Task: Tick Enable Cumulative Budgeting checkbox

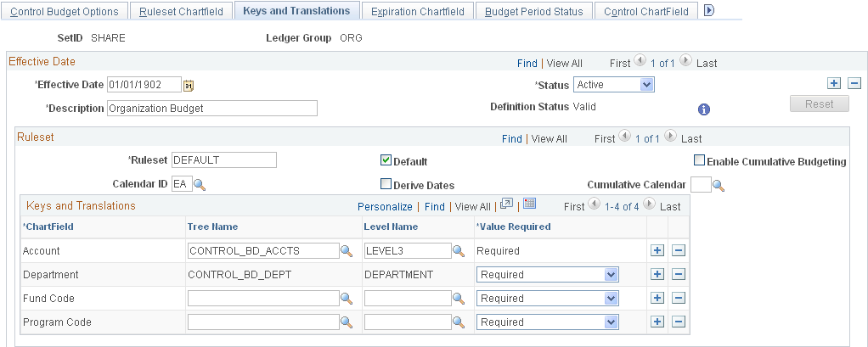Action: tap(700, 161)
